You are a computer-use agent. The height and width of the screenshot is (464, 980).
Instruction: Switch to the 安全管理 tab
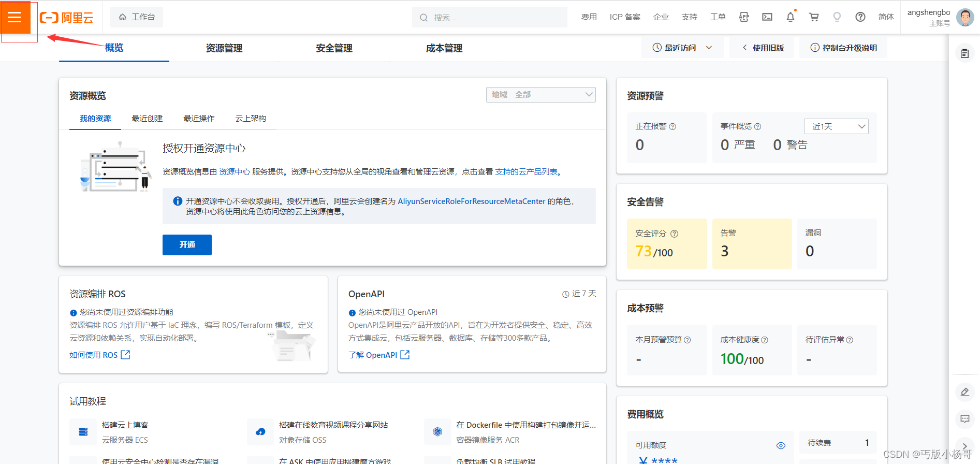tap(334, 48)
